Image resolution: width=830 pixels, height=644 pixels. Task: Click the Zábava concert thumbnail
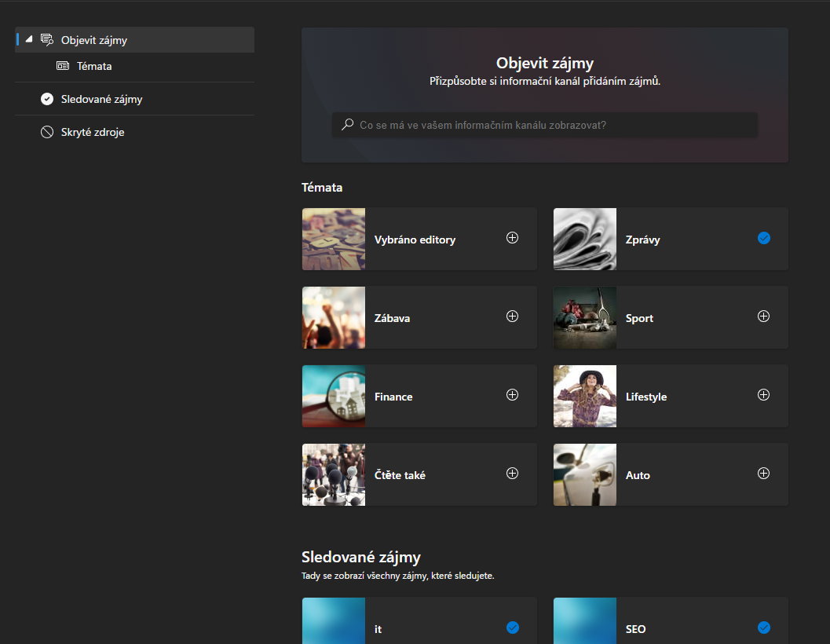pyautogui.click(x=334, y=318)
